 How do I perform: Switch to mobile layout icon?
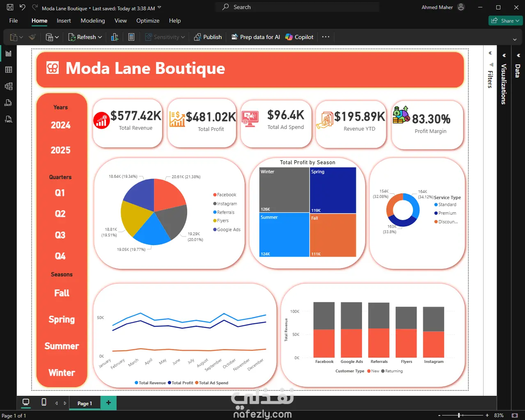pos(44,402)
